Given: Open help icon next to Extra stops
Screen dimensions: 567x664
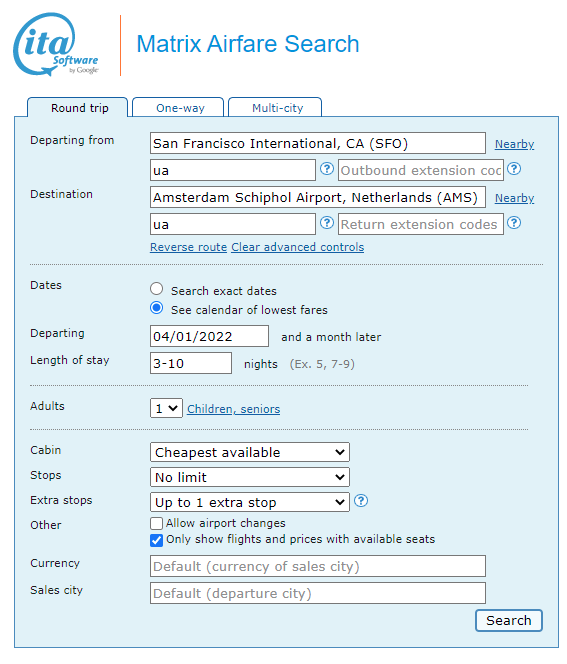Looking at the screenshot, I should click(x=361, y=501).
